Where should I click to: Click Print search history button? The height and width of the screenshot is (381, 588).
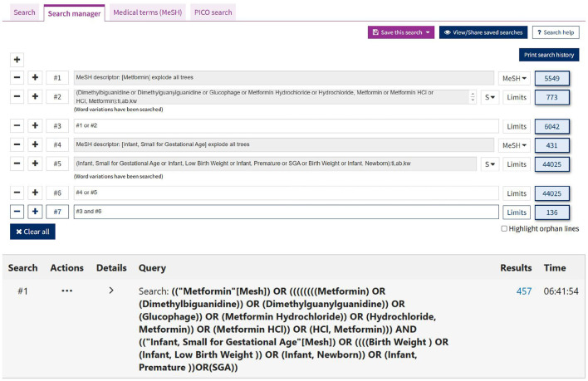point(549,55)
